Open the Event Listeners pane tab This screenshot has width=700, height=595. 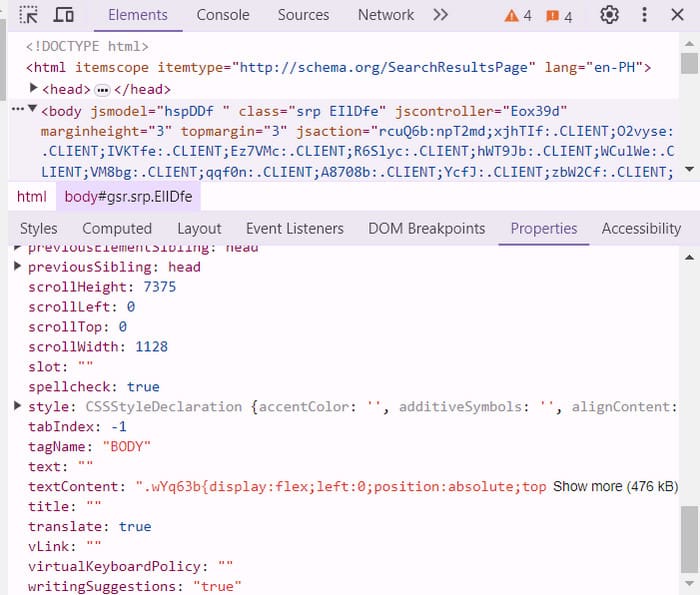click(x=295, y=229)
